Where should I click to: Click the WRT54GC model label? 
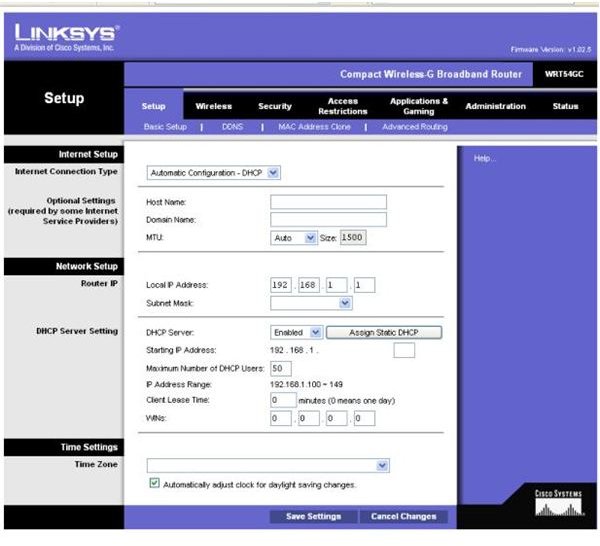(564, 74)
